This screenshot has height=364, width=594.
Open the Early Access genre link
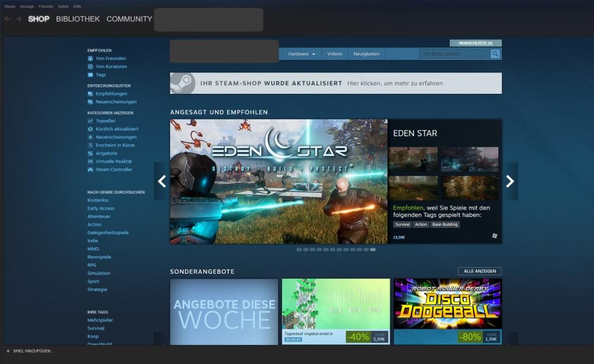pyautogui.click(x=101, y=208)
